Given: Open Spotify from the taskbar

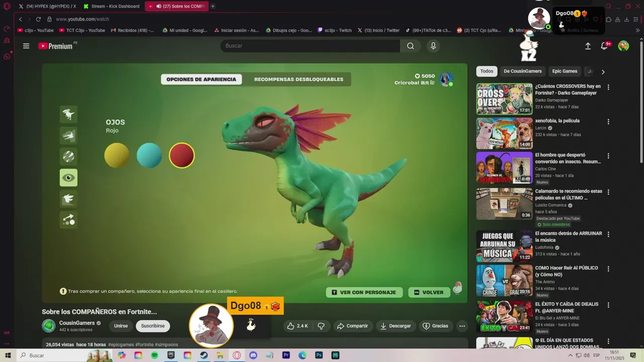Looking at the screenshot, I should coord(154,355).
